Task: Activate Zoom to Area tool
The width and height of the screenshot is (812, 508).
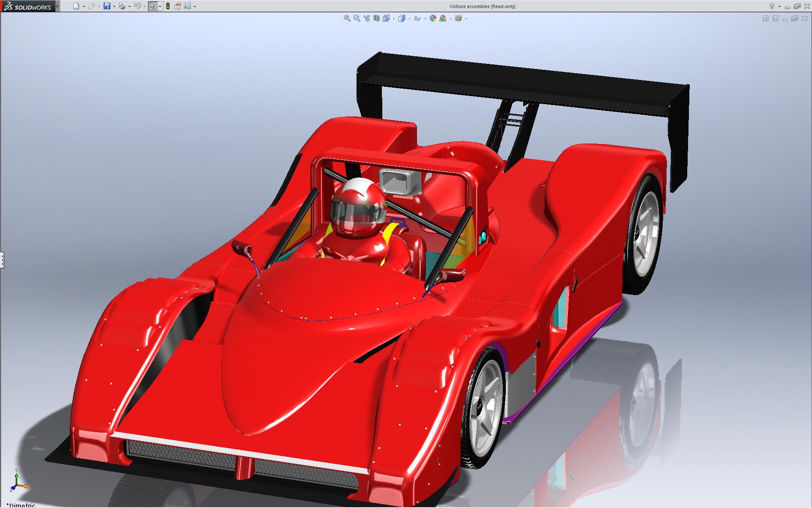Action: coord(357,18)
